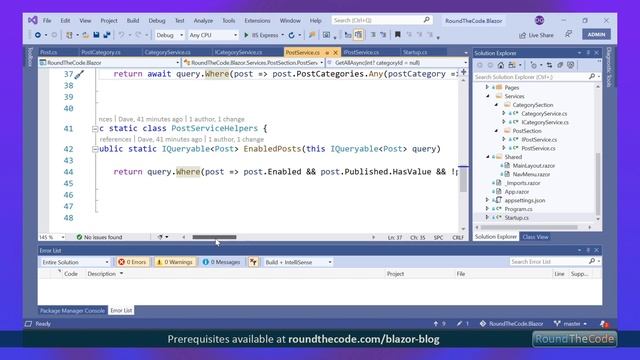The height and width of the screenshot is (360, 640).
Task: Click Collapse All icon in Solution Explorer
Action: pos(560,65)
